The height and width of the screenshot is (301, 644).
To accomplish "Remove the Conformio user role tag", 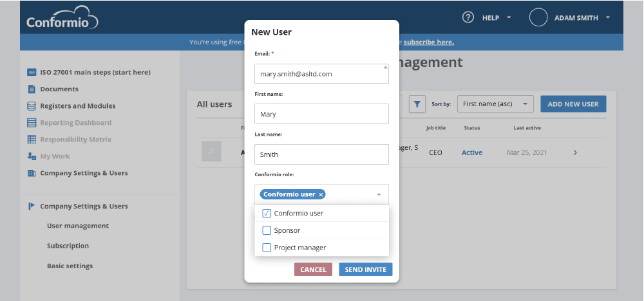I will pyautogui.click(x=321, y=195).
